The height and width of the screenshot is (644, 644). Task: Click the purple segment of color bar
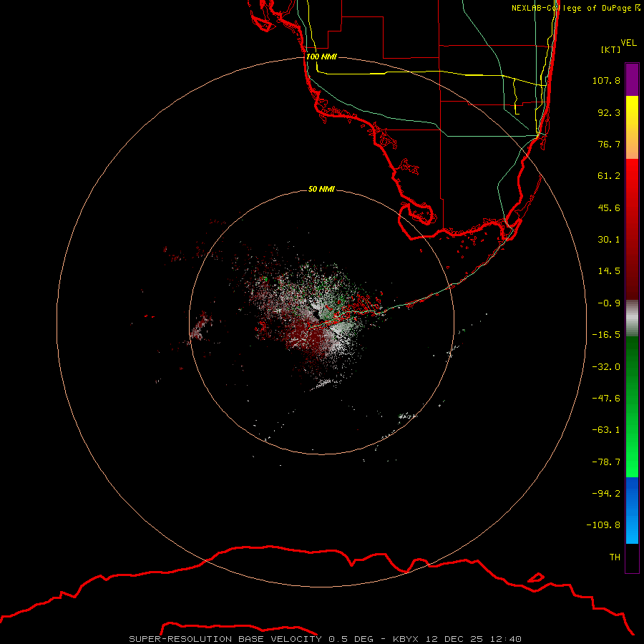tap(632, 79)
